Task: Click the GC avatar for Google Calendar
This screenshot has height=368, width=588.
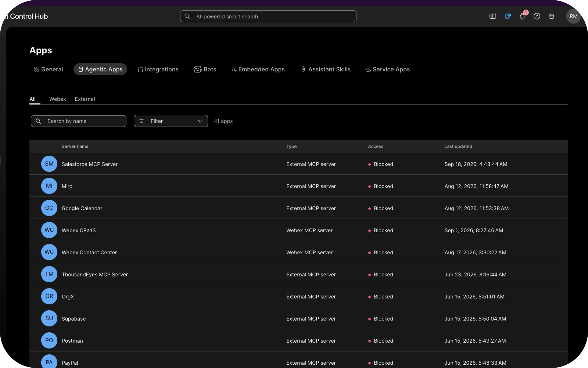Action: [49, 208]
